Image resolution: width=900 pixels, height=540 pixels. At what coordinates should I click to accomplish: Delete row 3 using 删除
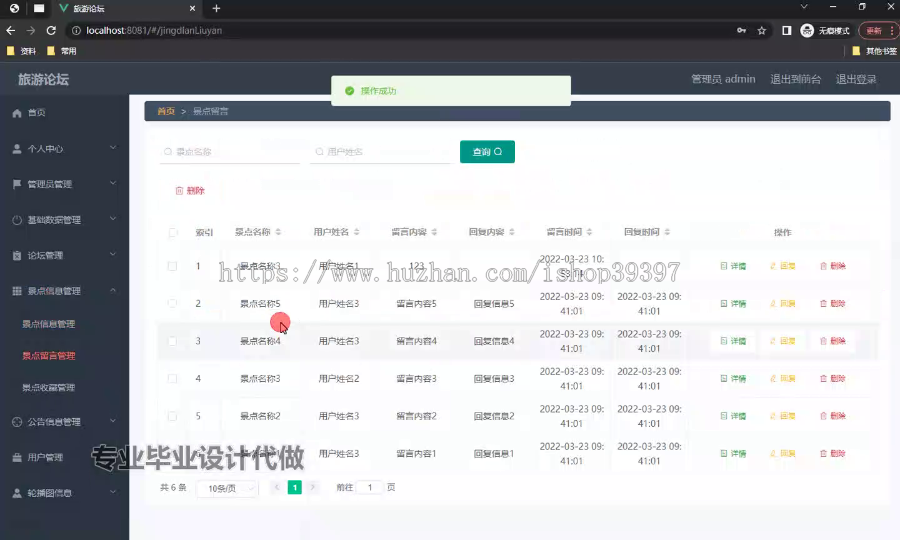click(833, 341)
